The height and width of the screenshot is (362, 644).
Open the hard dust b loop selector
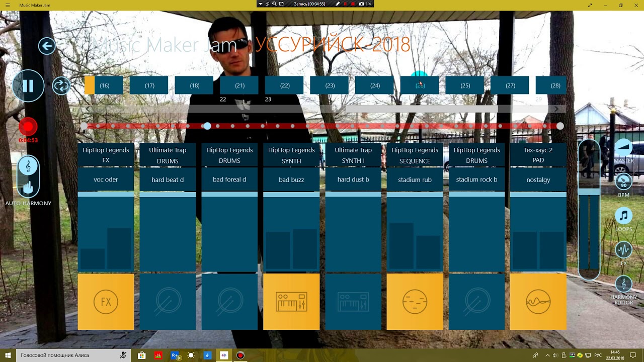pyautogui.click(x=353, y=179)
